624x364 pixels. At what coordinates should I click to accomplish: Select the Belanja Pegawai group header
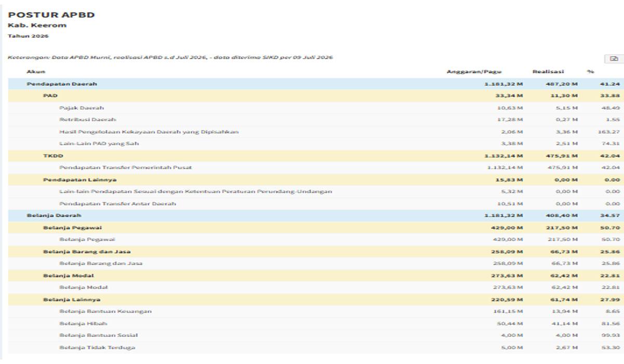point(316,227)
